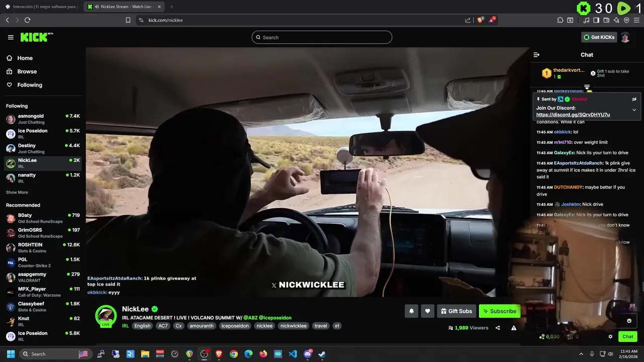Report the stream via warning icon
Viewport: 644px width, 362px height.
click(x=514, y=328)
